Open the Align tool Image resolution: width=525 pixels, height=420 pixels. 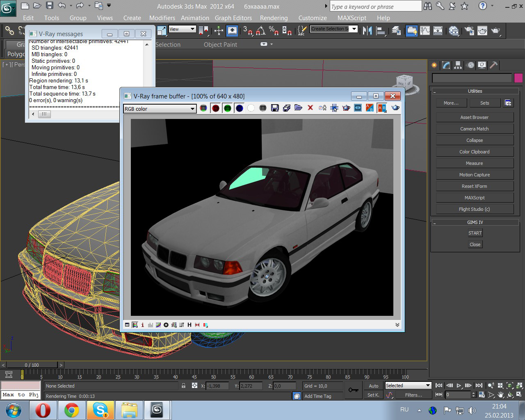point(381,31)
